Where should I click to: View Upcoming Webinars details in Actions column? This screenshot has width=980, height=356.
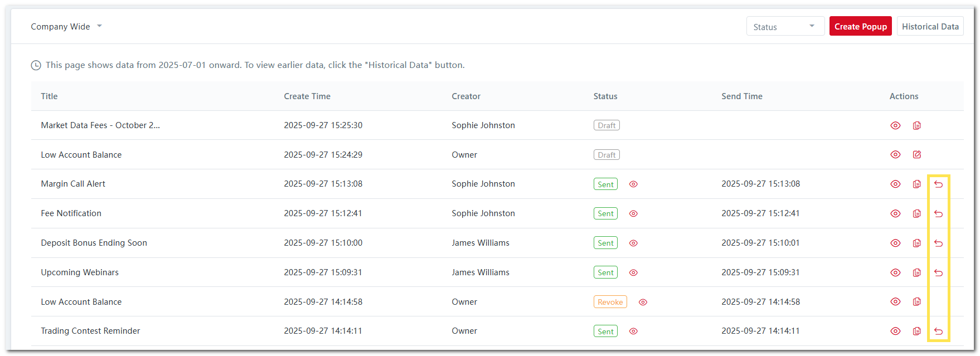pyautogui.click(x=895, y=272)
